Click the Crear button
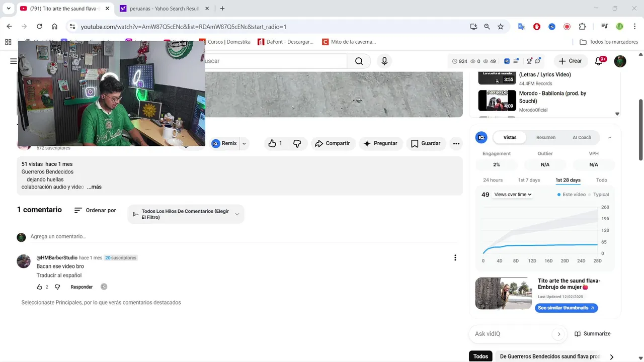Screen dimensions: 644x362 click(x=571, y=61)
